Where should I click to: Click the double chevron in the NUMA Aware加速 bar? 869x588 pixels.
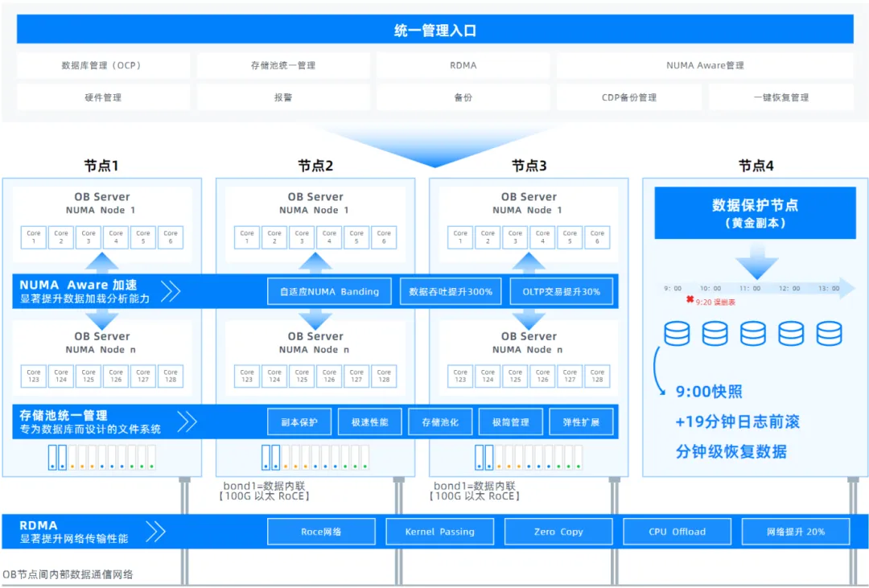click(x=170, y=290)
